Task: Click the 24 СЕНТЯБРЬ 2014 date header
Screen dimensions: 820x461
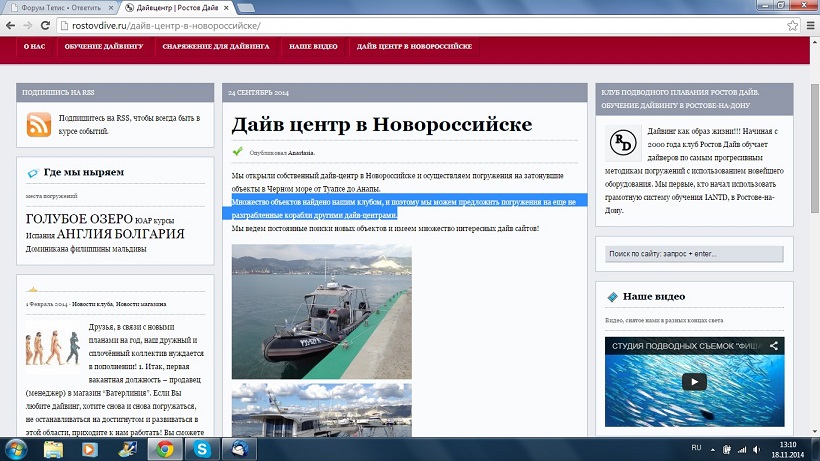Action: 258,93
